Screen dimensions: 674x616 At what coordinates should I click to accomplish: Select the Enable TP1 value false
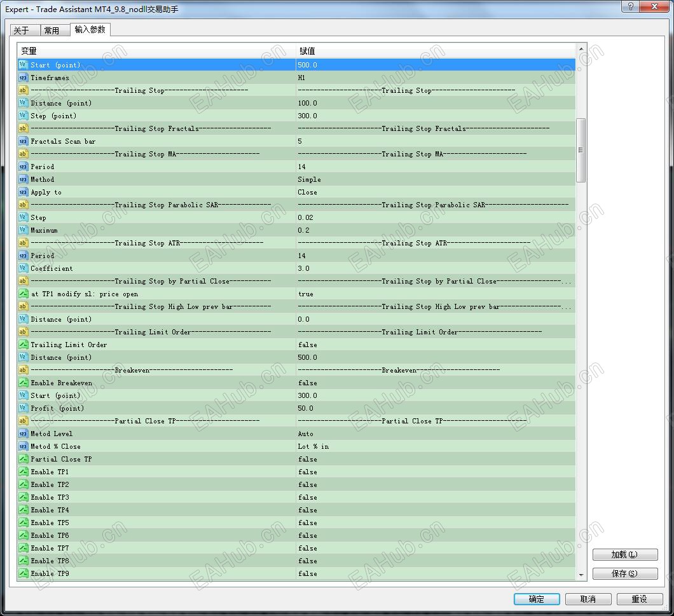(x=307, y=472)
